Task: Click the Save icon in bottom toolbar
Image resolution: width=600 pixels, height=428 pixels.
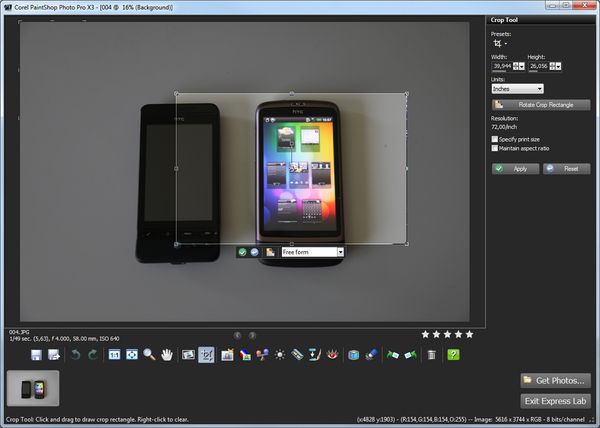Action: (36, 355)
